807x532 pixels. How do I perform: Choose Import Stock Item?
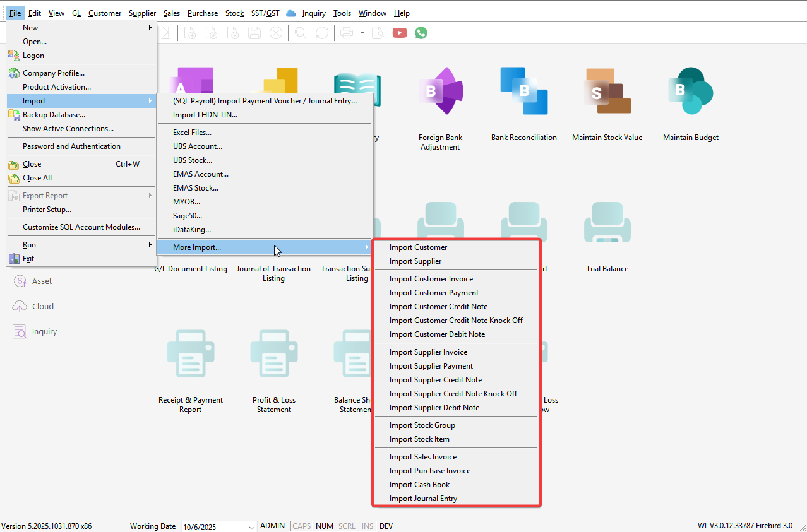[x=456, y=439]
